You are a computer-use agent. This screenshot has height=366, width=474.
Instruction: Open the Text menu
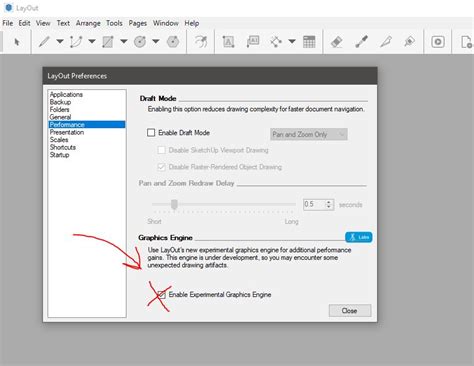point(63,23)
